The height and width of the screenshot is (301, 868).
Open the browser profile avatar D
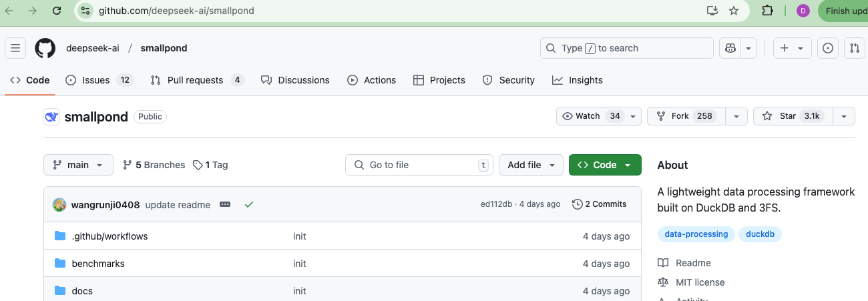pos(803,11)
